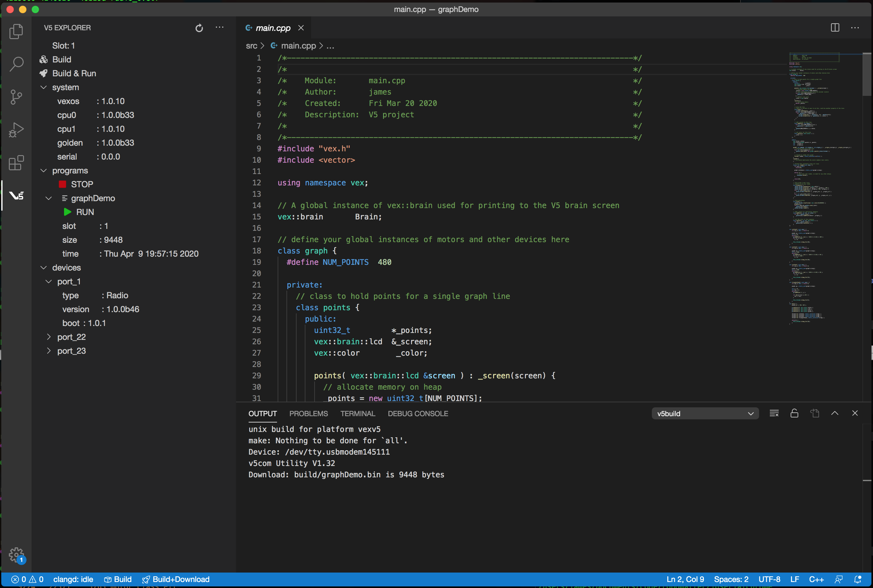The image size is (873, 588).
Task: Expand the port_22 device entry
Action: pos(49,337)
